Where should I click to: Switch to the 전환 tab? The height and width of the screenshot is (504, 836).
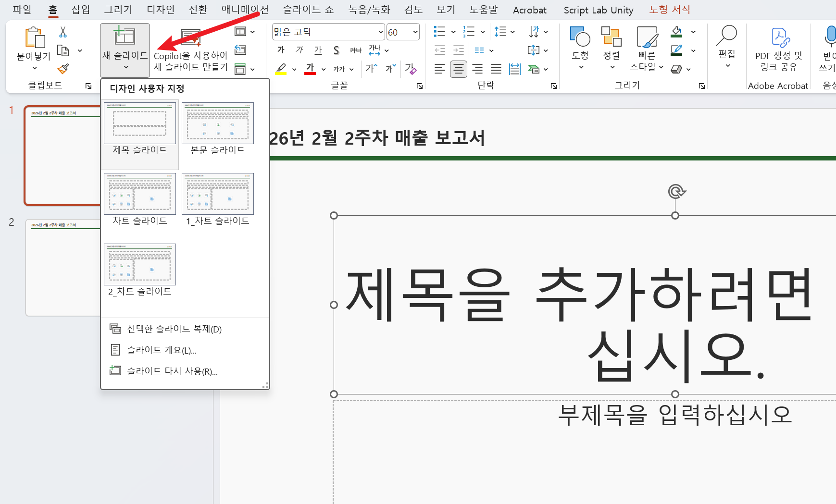coord(198,10)
